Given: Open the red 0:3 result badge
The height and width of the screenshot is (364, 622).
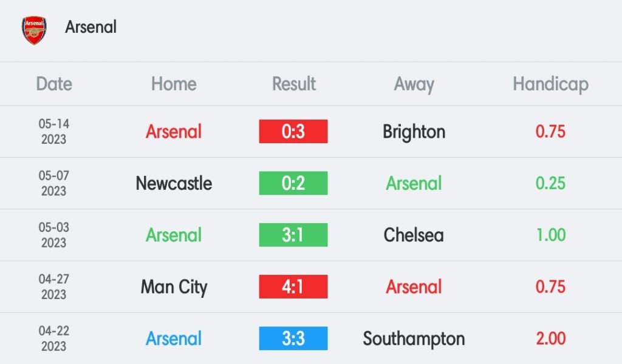Looking at the screenshot, I should [x=293, y=132].
